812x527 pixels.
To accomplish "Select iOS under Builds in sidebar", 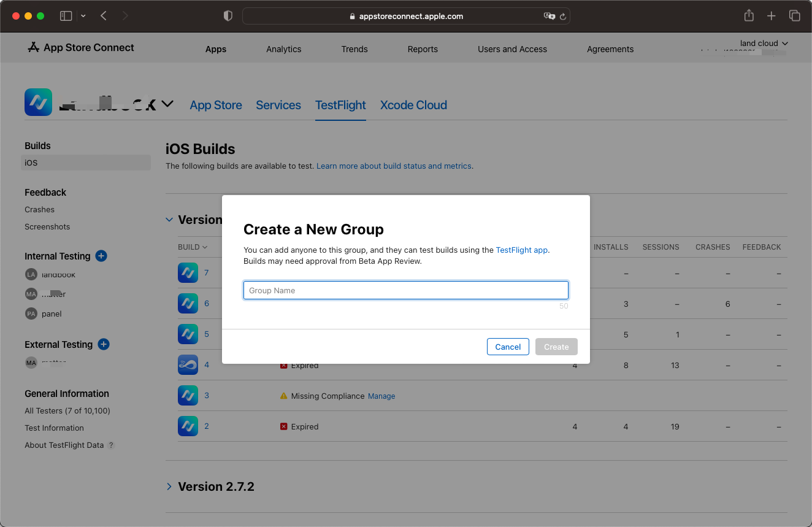I will 86,163.
